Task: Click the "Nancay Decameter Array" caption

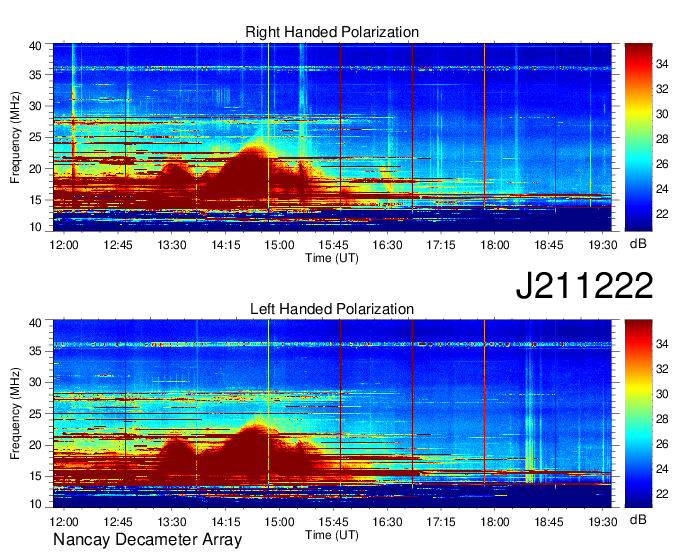Action: [x=147, y=540]
